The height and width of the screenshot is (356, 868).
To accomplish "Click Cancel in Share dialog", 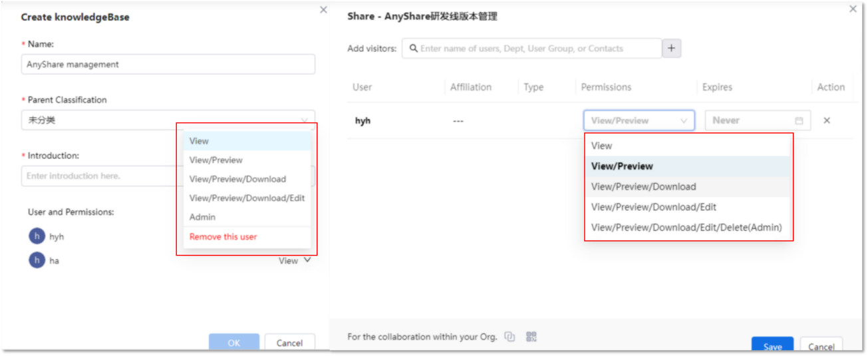I will 821,344.
